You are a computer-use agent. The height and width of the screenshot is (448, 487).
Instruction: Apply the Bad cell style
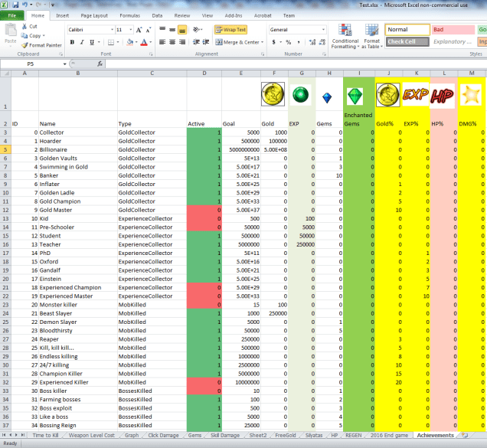(452, 30)
